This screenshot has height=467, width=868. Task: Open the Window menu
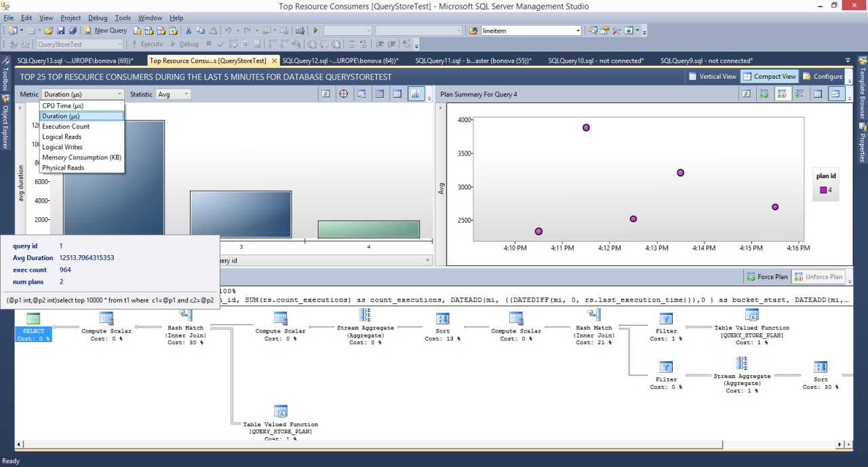pyautogui.click(x=150, y=18)
